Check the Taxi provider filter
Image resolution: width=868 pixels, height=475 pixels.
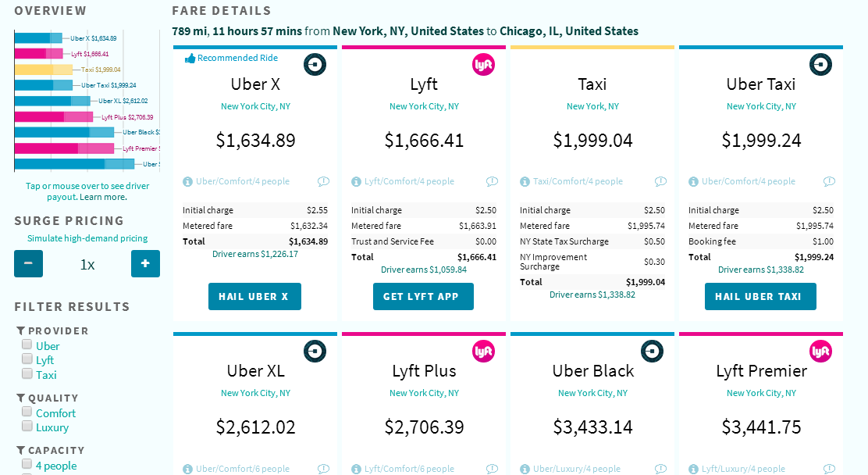(x=27, y=374)
